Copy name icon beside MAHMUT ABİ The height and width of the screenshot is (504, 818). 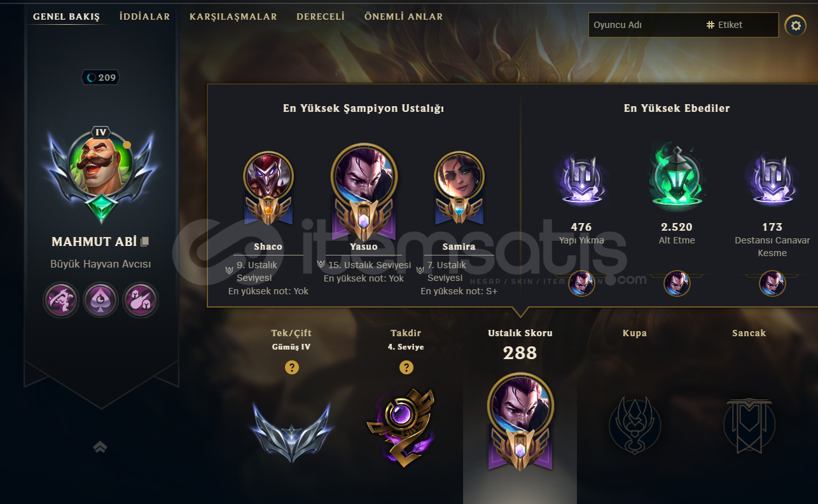[x=145, y=242]
